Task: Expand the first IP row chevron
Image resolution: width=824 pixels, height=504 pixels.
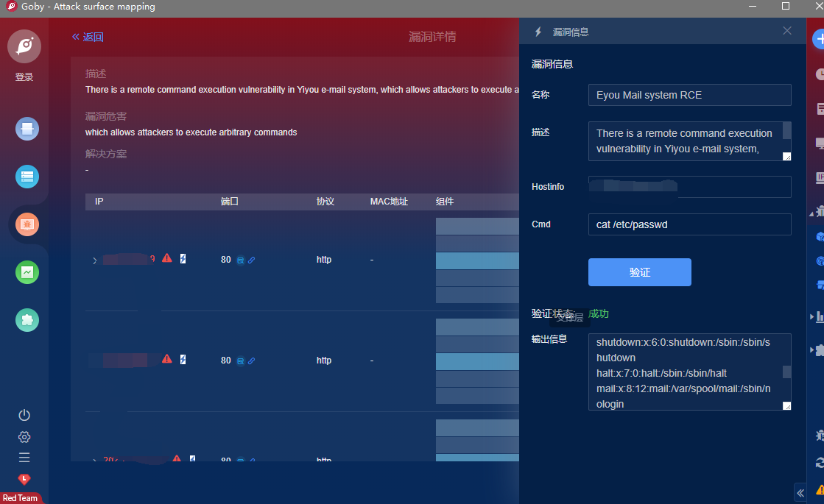Action: pyautogui.click(x=94, y=260)
